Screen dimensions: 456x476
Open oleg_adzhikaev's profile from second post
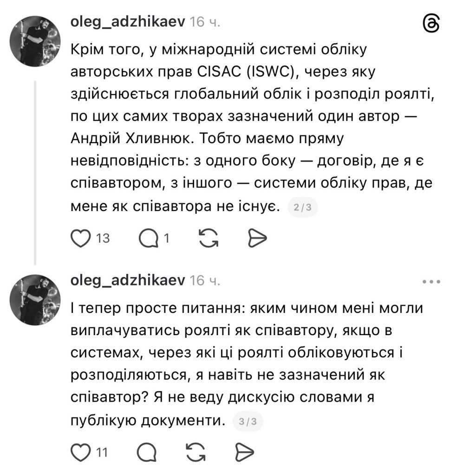tap(127, 279)
